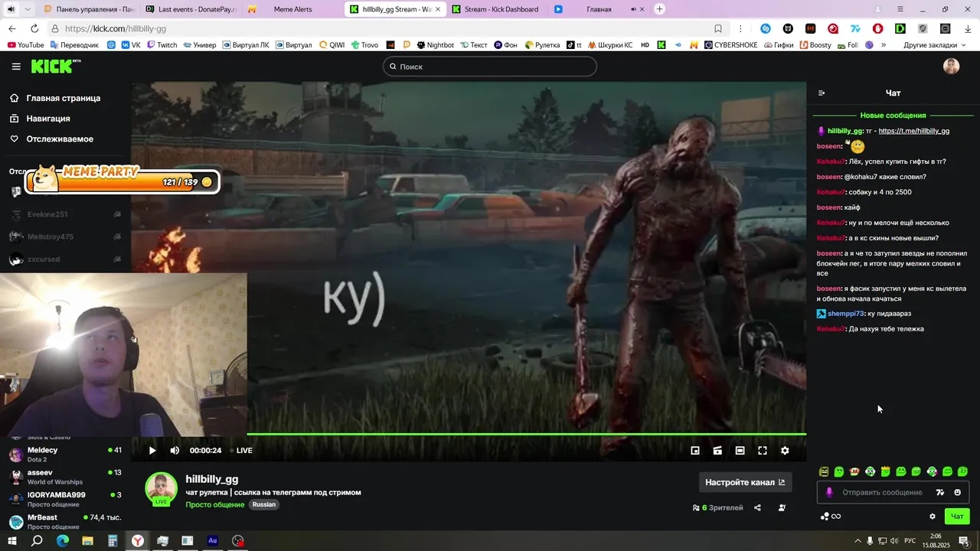Expand the bookmarks overflow chevron
The image size is (980, 551).
click(x=884, y=45)
